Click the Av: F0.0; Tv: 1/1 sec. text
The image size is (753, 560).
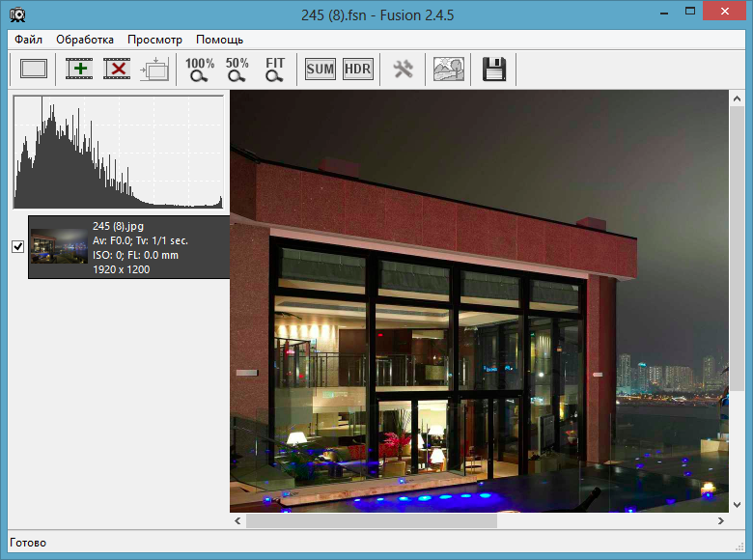pos(140,240)
